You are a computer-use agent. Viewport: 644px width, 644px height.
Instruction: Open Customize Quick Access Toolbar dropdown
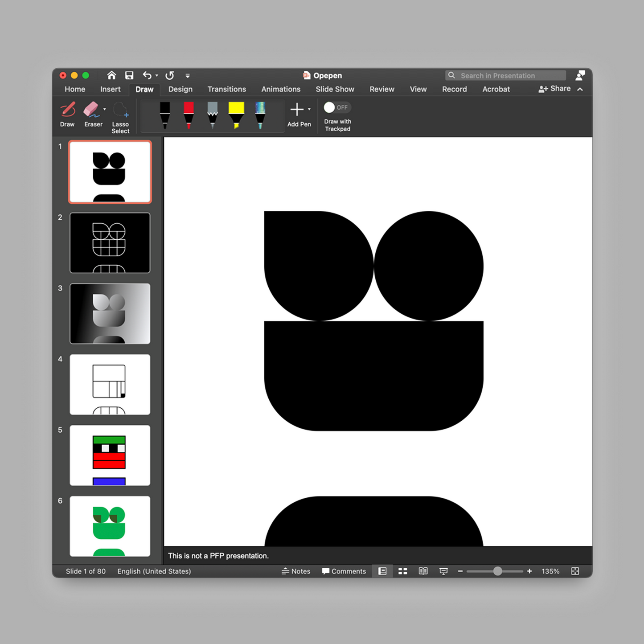(188, 76)
